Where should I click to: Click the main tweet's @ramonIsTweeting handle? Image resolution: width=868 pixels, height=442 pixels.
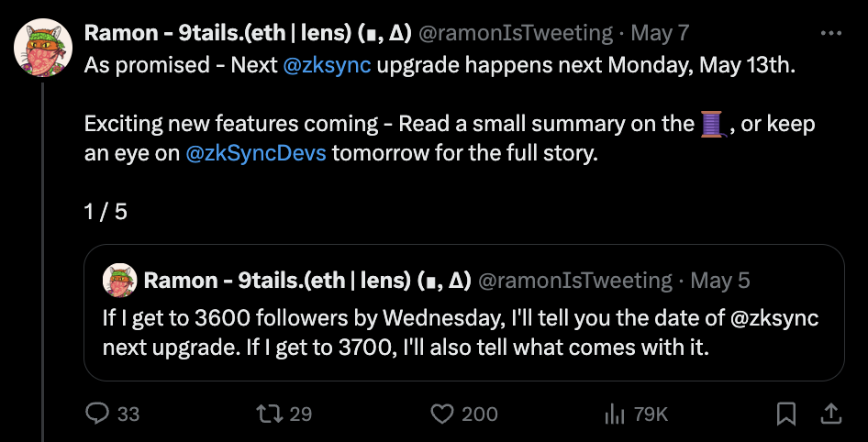point(515,33)
